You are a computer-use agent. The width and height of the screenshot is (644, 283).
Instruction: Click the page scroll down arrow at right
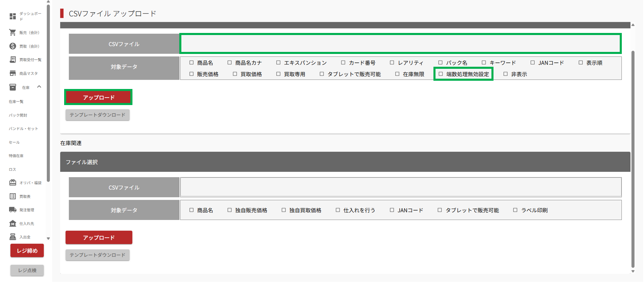(633, 271)
